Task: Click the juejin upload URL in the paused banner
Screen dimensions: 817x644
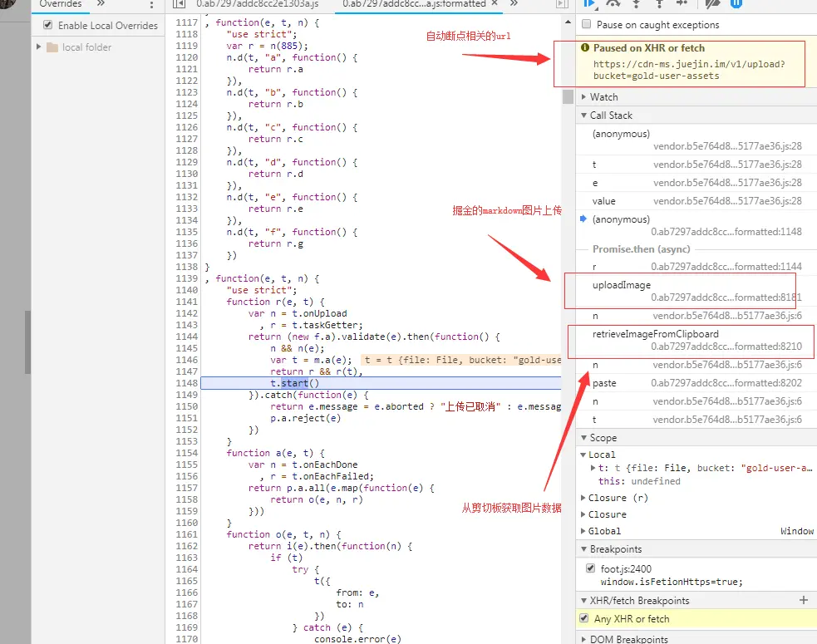Action: (689, 70)
